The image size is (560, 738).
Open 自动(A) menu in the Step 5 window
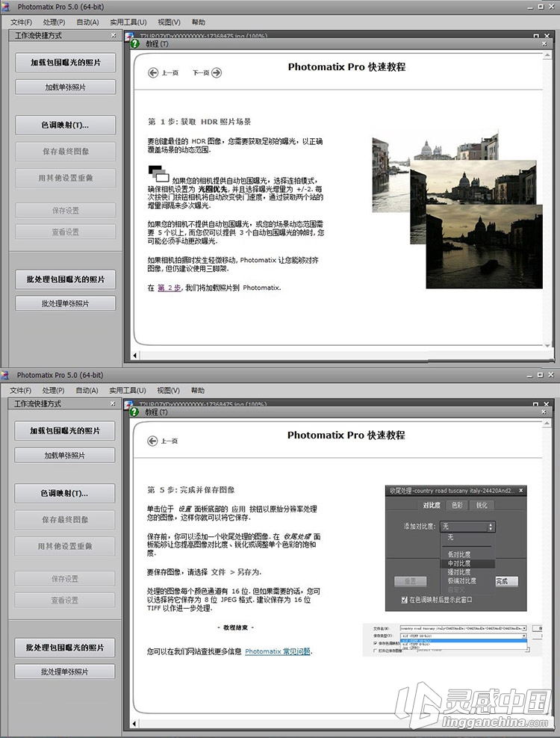tap(87, 390)
